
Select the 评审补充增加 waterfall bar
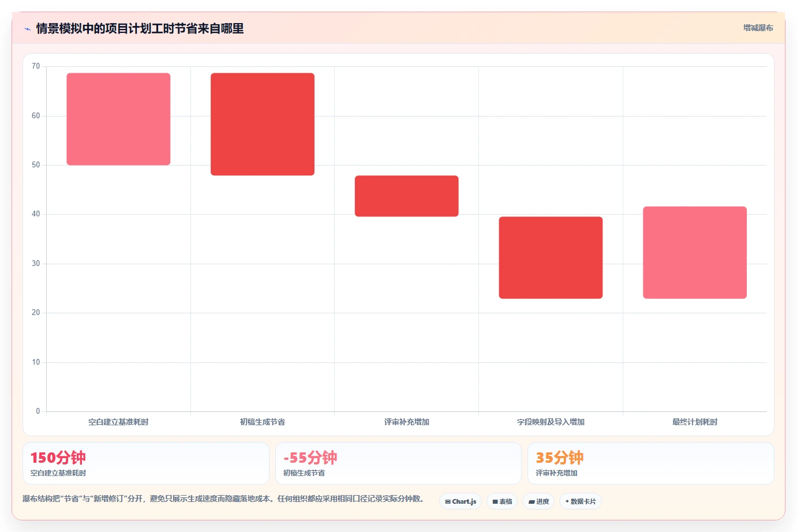coord(407,196)
